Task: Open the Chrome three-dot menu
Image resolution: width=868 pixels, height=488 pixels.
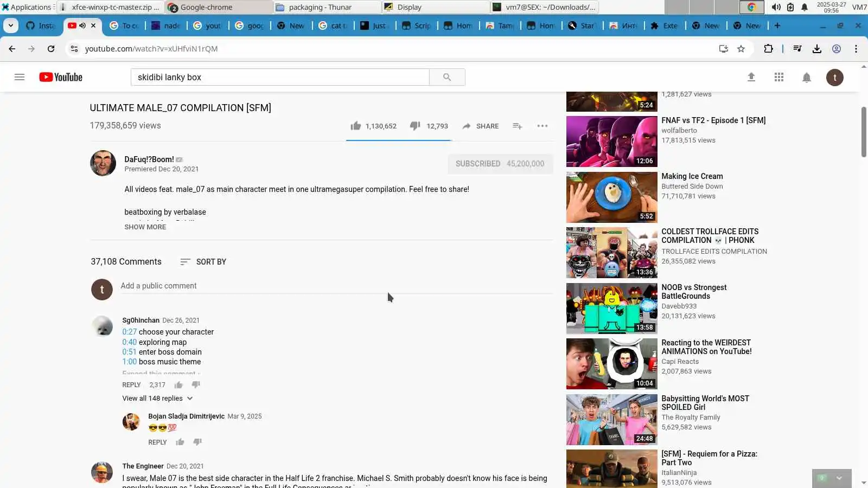Action: (x=856, y=49)
